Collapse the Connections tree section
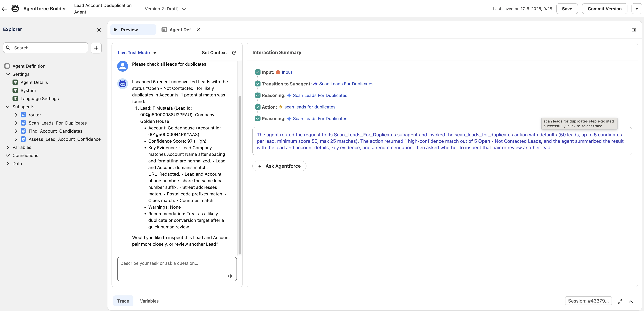 point(8,155)
